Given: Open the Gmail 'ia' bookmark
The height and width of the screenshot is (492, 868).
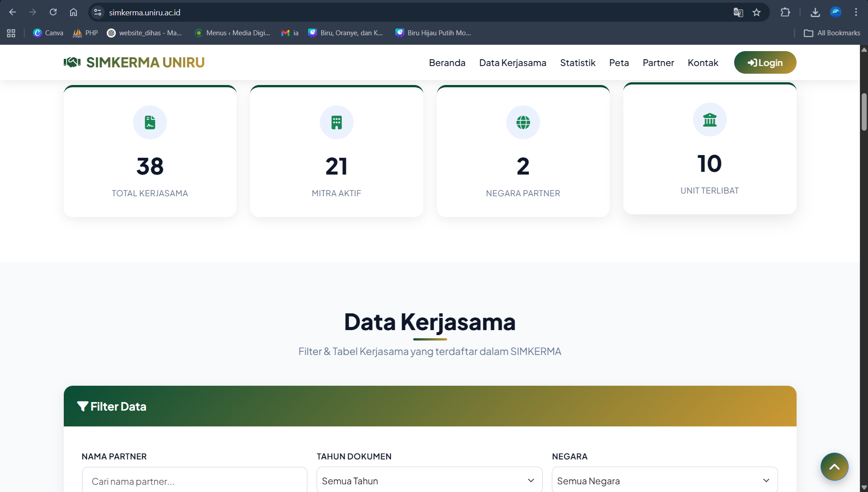Looking at the screenshot, I should (x=290, y=33).
